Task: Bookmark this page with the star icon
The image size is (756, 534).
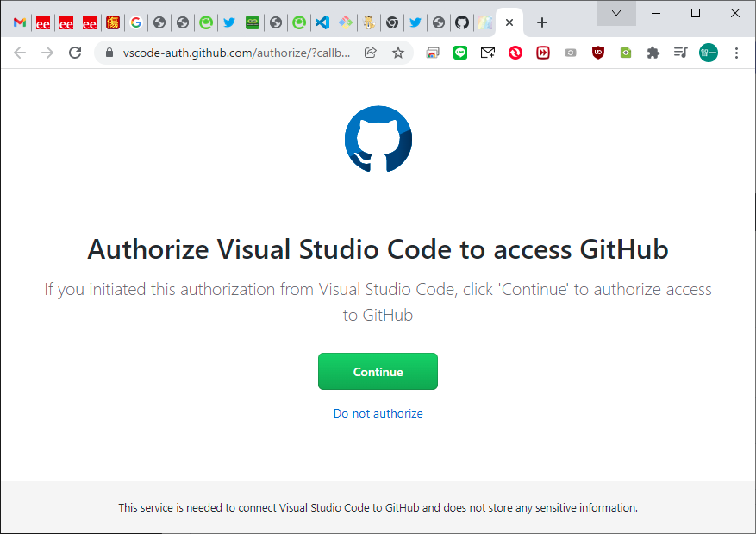Action: [398, 53]
